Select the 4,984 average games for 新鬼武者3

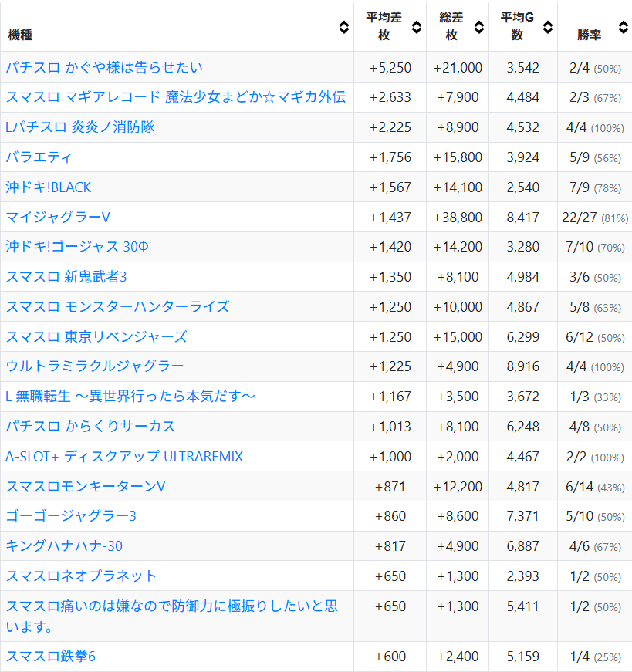(522, 277)
